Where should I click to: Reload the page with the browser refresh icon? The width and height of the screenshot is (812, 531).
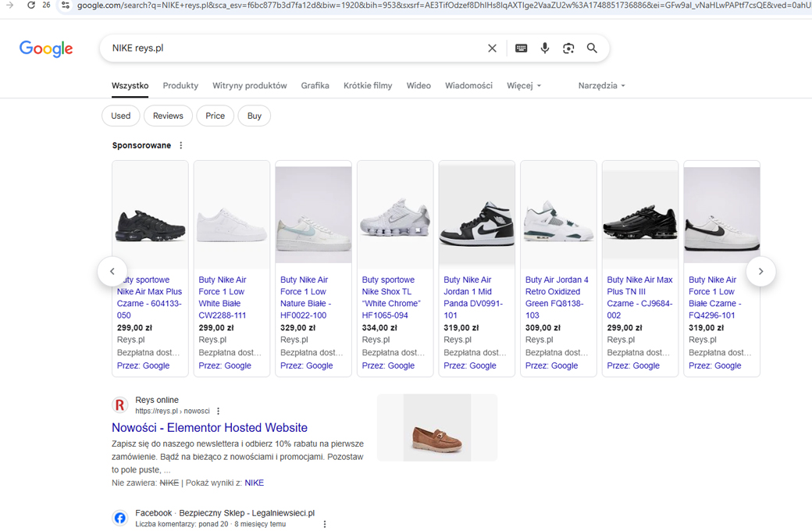click(x=31, y=5)
